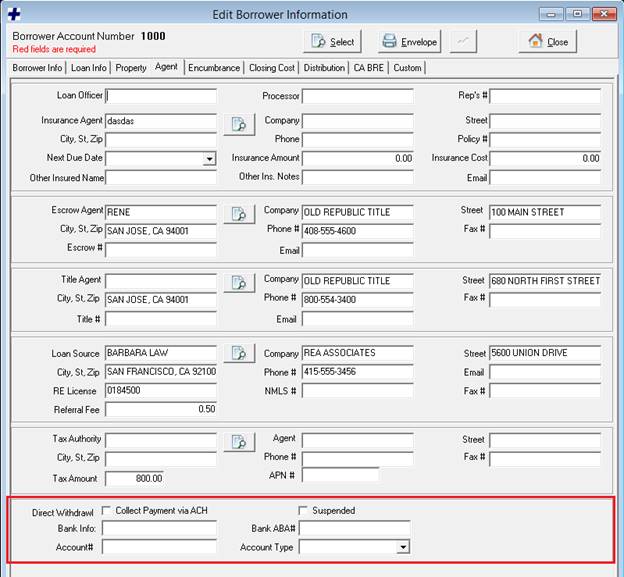
Task: Go to the Encumbrance tab
Action: pyautogui.click(x=214, y=68)
